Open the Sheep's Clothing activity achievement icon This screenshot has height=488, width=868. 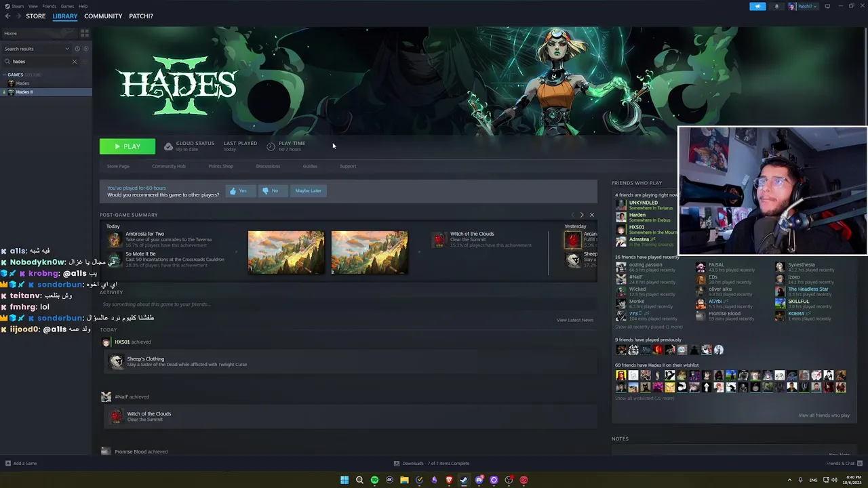tap(117, 362)
